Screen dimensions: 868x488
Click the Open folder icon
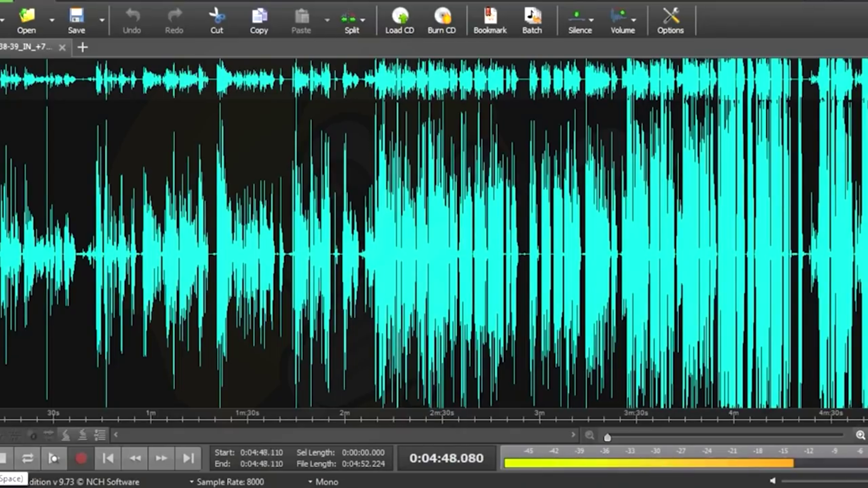pos(27,16)
